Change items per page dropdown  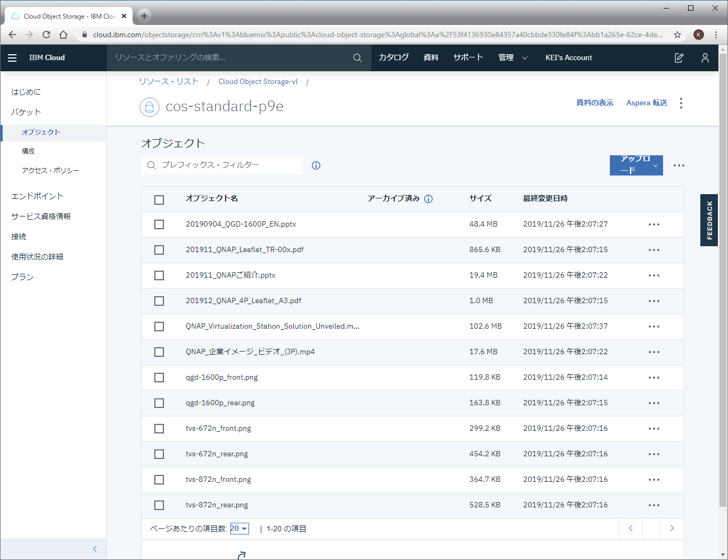coord(239,529)
